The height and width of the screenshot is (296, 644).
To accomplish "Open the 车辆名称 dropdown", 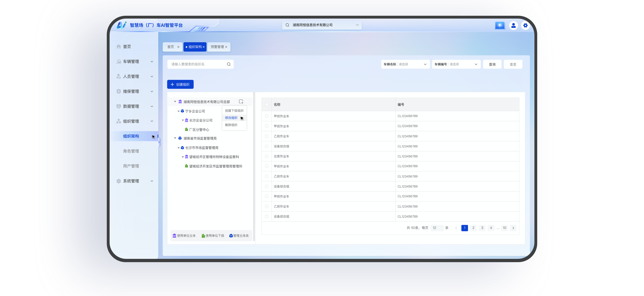I will [412, 64].
